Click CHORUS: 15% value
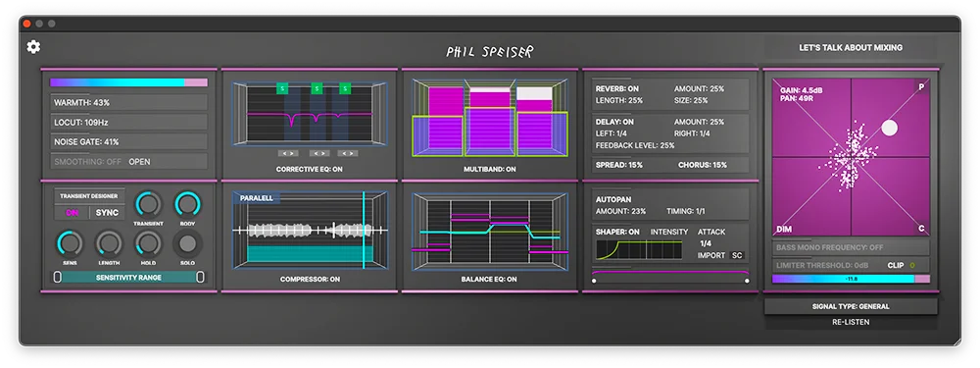The image size is (980, 368). pyautogui.click(x=703, y=165)
